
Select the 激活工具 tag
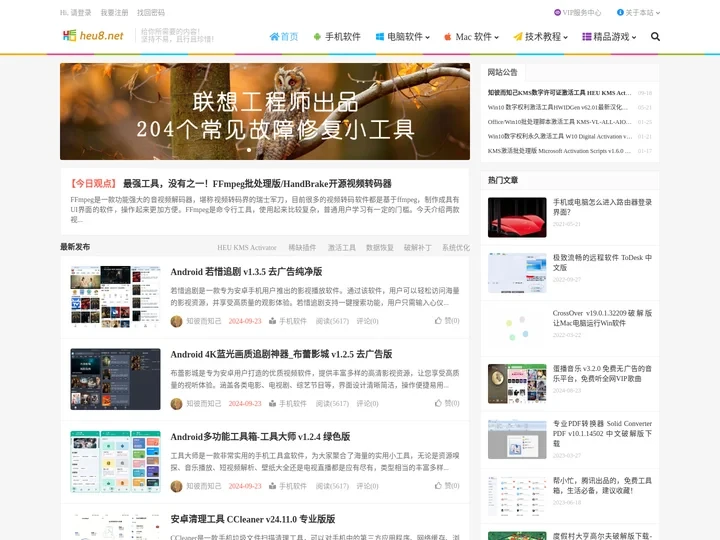pos(342,248)
